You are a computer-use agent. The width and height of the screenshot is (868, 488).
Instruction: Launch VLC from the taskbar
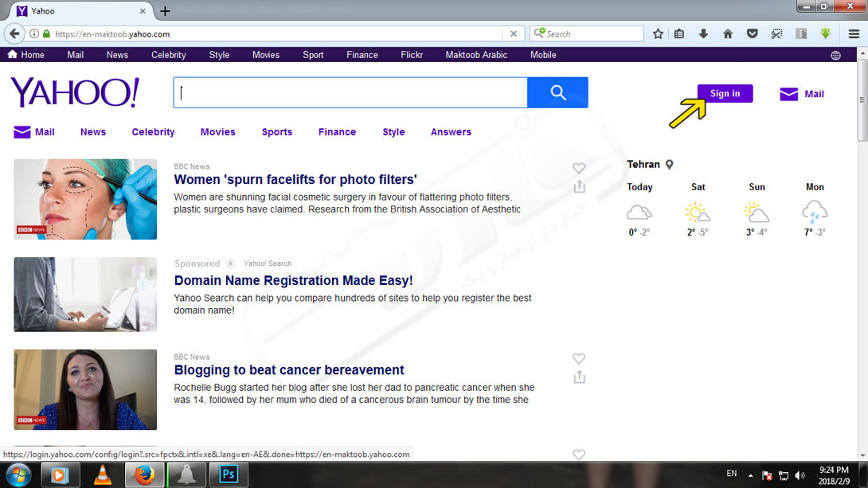tap(103, 474)
